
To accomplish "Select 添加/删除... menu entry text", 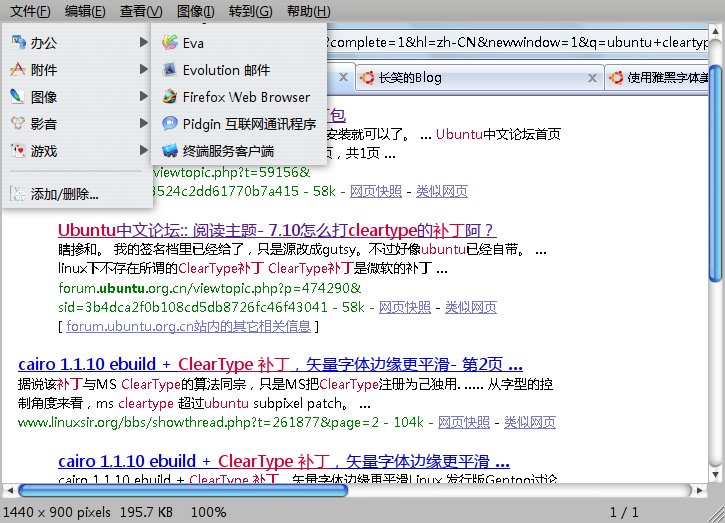I will pyautogui.click(x=65, y=194).
